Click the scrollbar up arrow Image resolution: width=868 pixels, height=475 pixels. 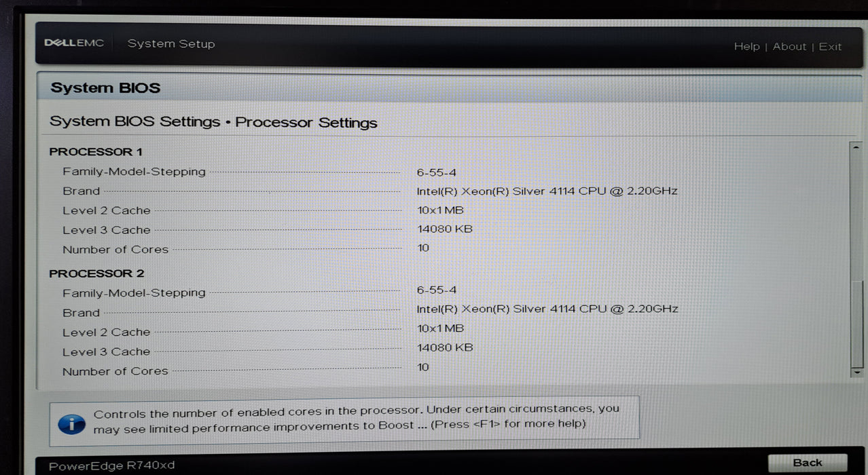[x=856, y=147]
